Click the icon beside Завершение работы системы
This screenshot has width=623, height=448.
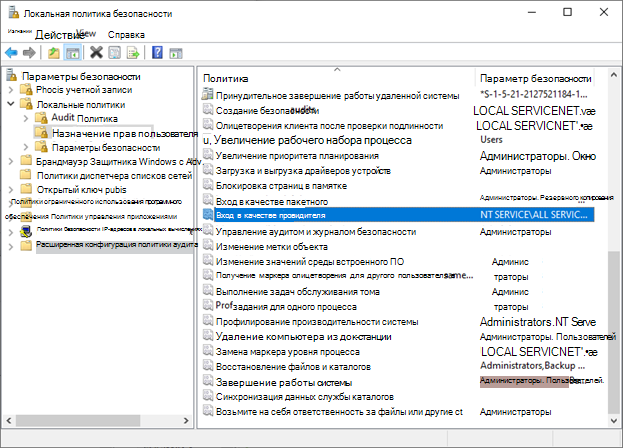tap(207, 381)
